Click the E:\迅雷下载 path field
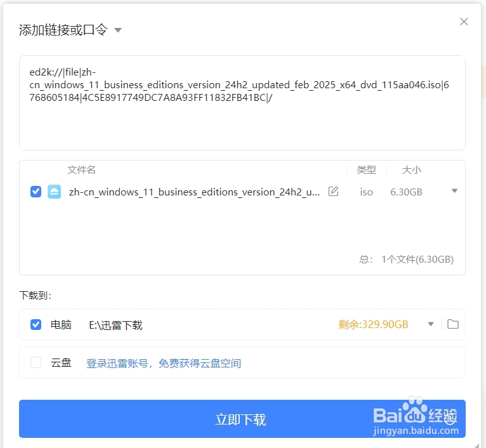Image resolution: width=486 pixels, height=448 pixels. (x=115, y=325)
